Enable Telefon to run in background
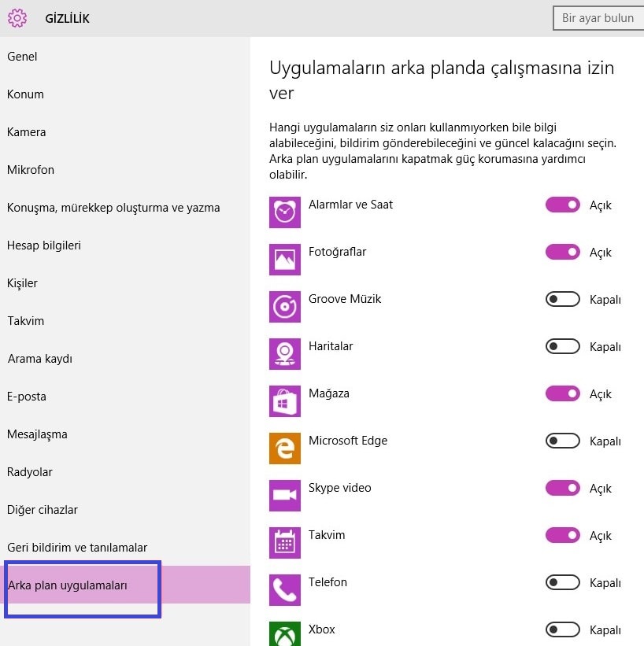Screen dimensions: 644x646 coord(562,582)
